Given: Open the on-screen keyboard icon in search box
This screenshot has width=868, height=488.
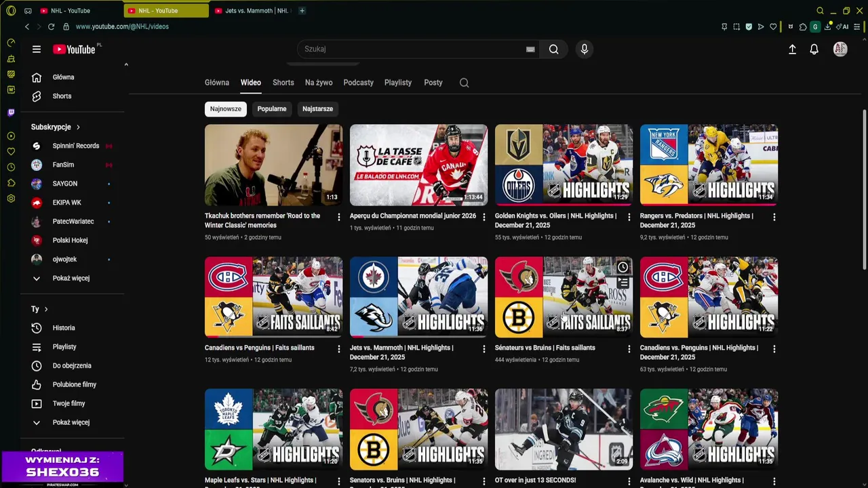Looking at the screenshot, I should point(530,49).
